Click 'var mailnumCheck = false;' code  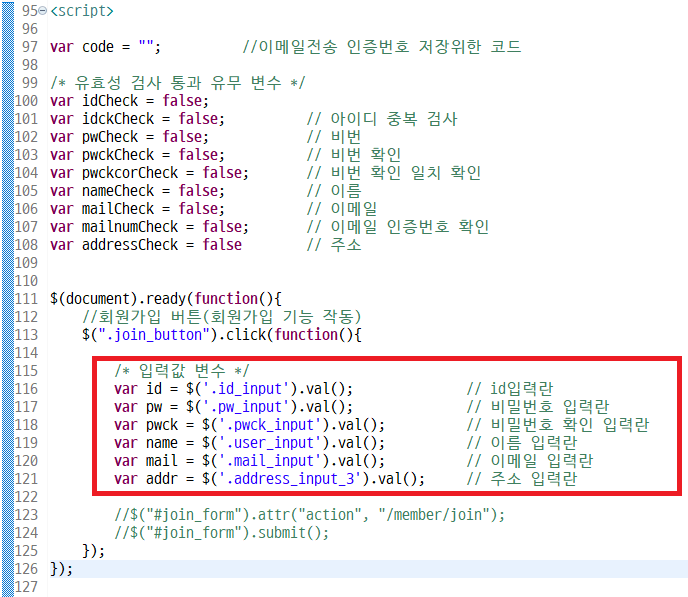[149, 226]
